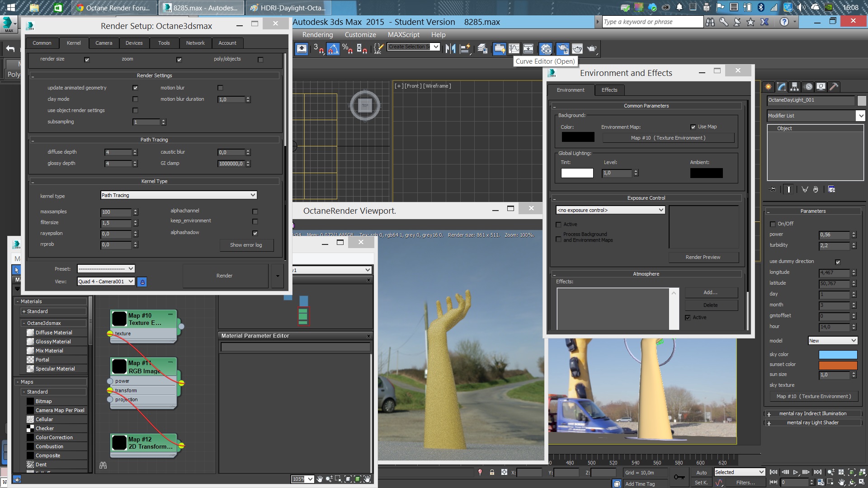Uncheck Use Map in Environment background

click(693, 127)
